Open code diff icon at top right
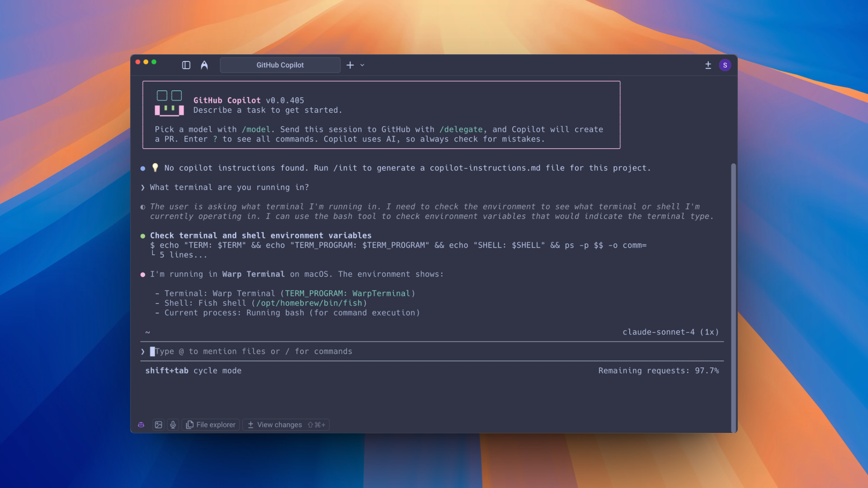868x488 pixels. click(708, 65)
